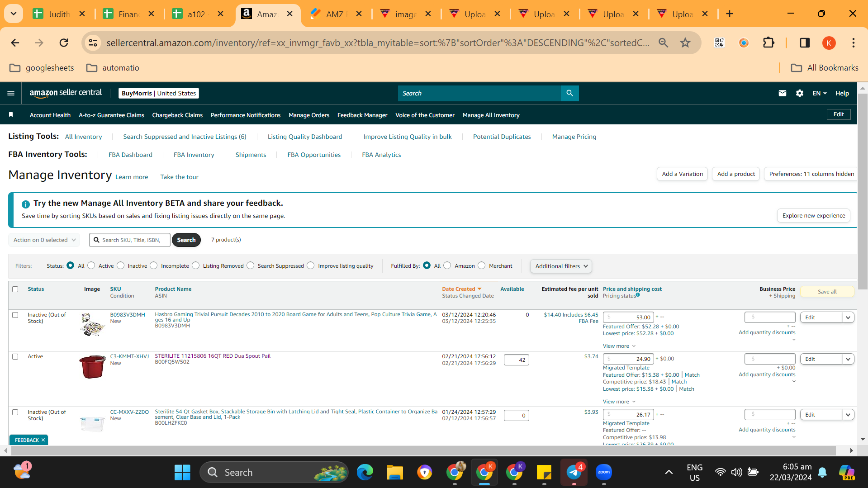Open the Chrome profile avatar K
Image resolution: width=868 pixels, height=488 pixels.
point(829,43)
